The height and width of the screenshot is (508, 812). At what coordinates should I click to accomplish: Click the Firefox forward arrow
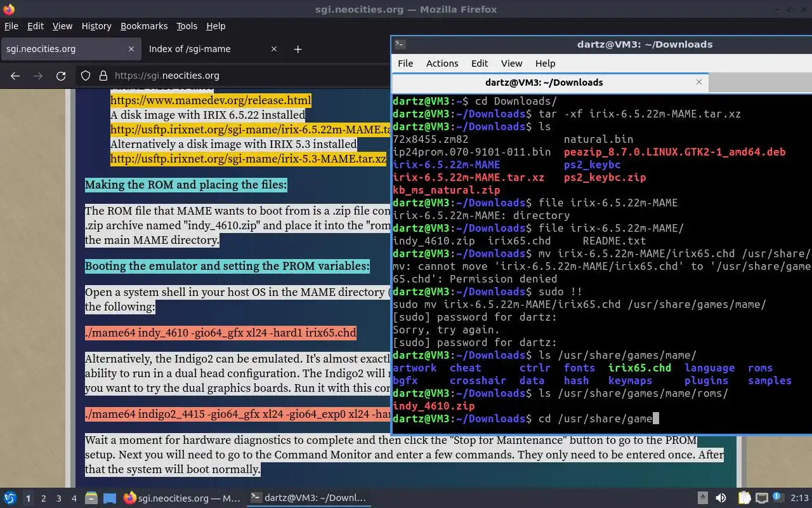click(38, 76)
